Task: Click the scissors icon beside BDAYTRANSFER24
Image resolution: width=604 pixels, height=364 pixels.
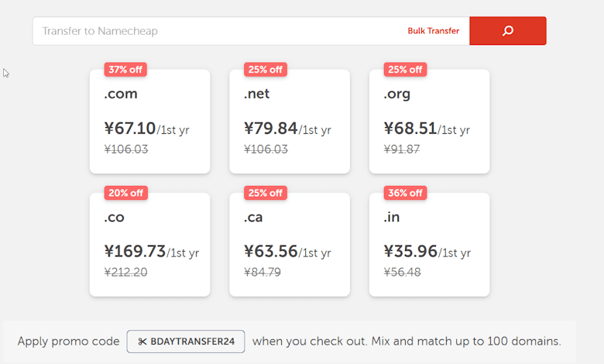Action: tap(142, 342)
